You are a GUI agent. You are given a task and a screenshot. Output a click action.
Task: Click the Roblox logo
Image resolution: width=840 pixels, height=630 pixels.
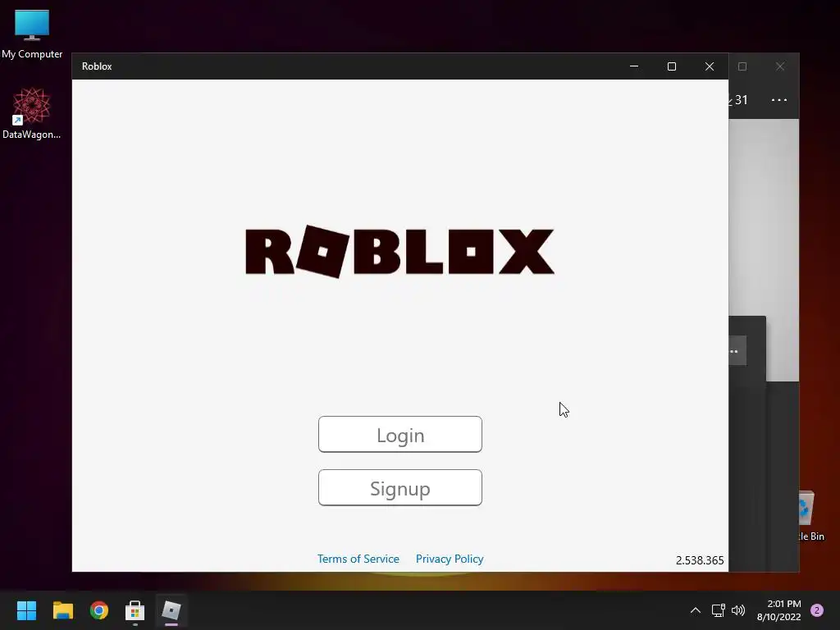(399, 252)
